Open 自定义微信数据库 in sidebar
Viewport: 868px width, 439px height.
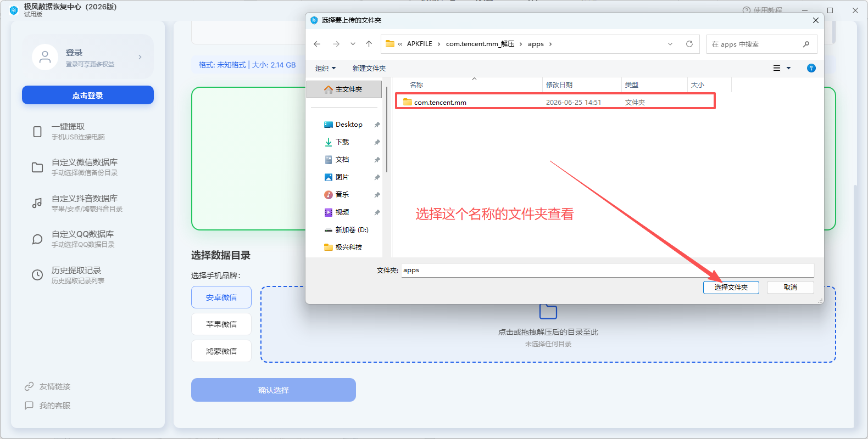click(x=88, y=167)
